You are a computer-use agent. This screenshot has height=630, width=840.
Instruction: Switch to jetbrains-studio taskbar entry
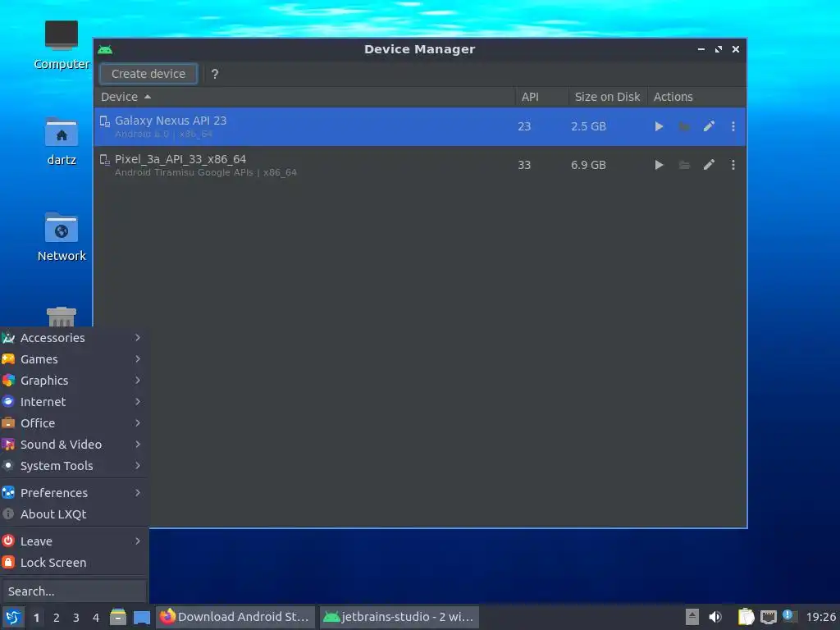399,617
